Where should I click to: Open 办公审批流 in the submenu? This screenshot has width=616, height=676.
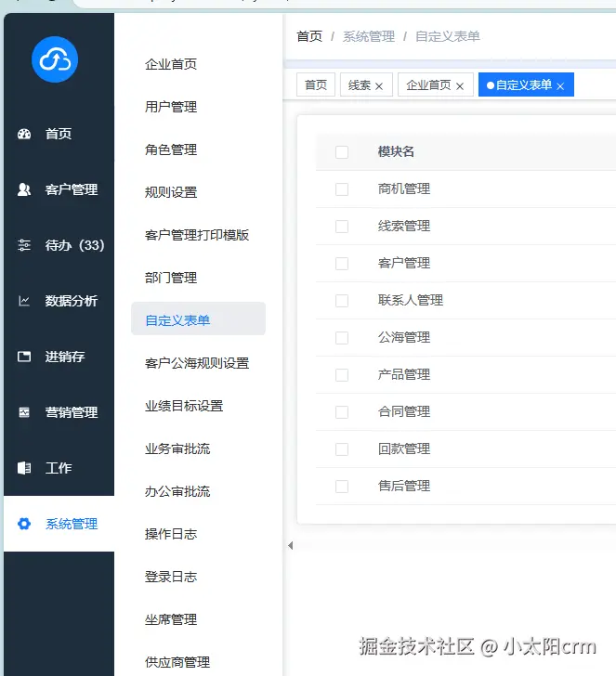tap(177, 491)
